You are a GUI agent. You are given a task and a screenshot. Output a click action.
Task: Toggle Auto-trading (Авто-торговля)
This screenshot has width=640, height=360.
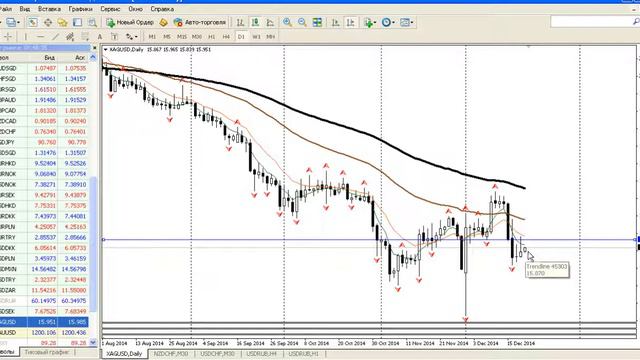(200, 22)
